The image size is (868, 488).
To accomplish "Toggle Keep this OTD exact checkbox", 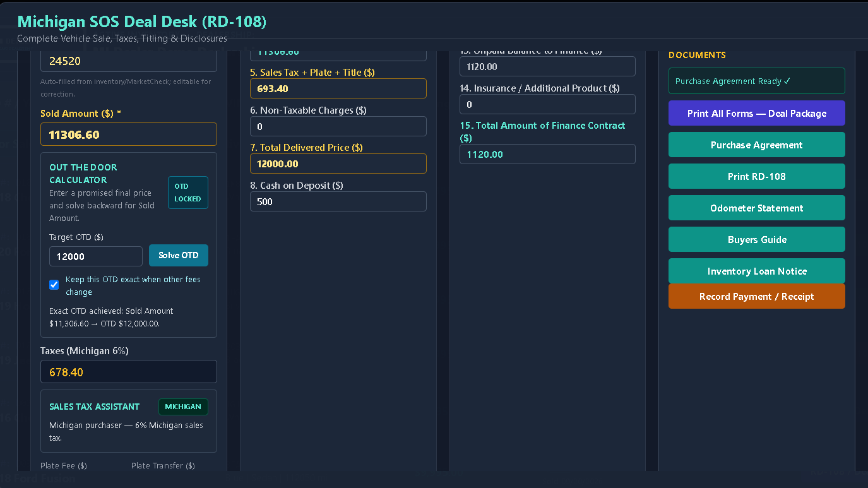I will pyautogui.click(x=54, y=285).
